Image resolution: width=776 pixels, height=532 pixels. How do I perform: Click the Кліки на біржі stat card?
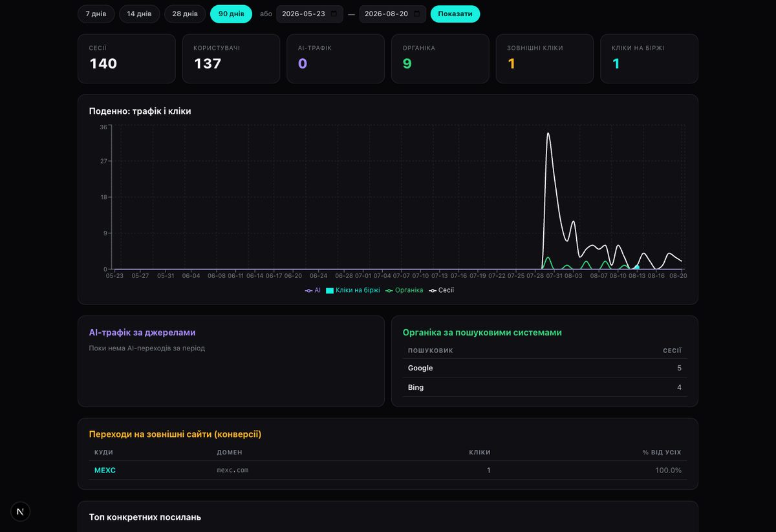(649, 58)
